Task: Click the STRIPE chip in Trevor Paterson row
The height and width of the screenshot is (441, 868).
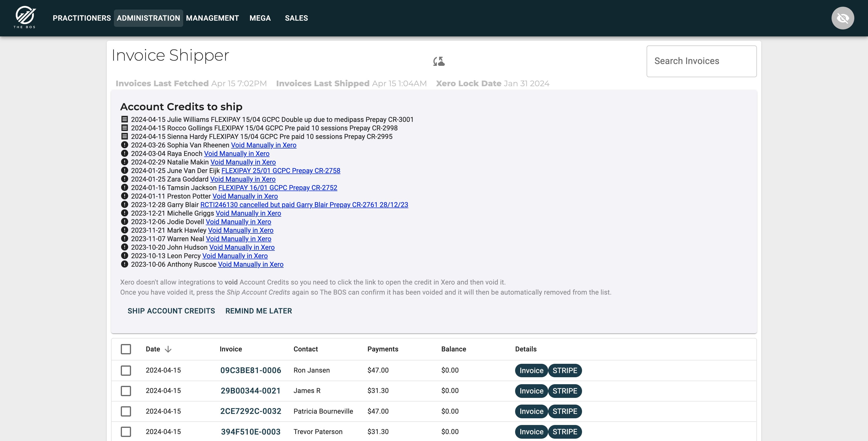Action: click(x=565, y=431)
